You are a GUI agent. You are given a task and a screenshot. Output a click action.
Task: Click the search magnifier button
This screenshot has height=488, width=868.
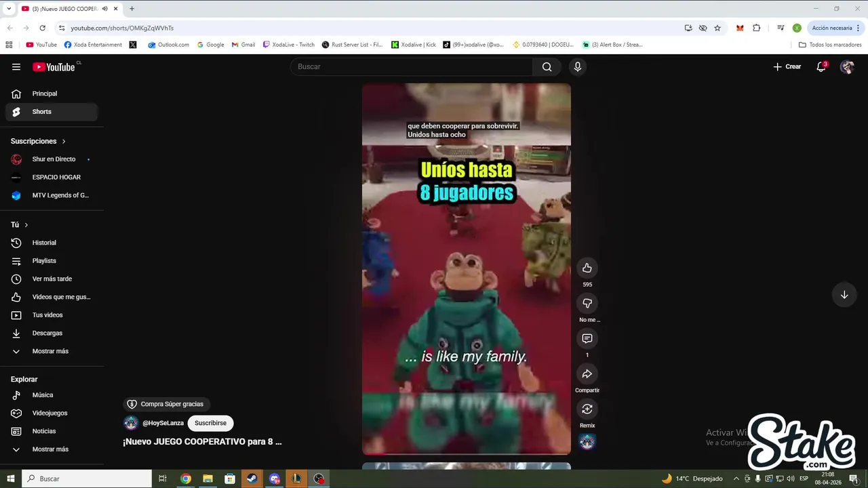point(547,66)
